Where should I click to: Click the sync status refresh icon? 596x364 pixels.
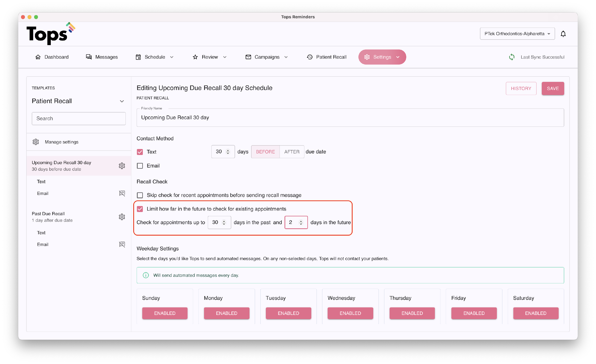[x=512, y=57]
